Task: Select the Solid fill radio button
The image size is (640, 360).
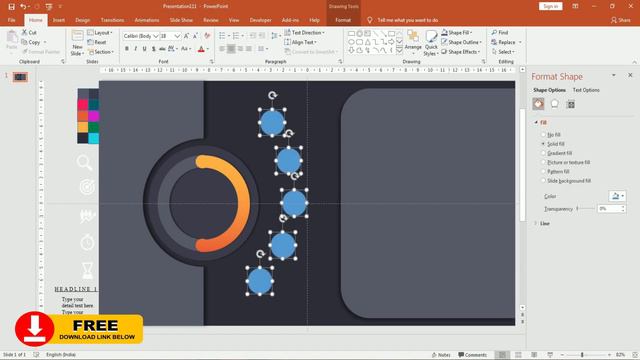Action: click(x=543, y=144)
